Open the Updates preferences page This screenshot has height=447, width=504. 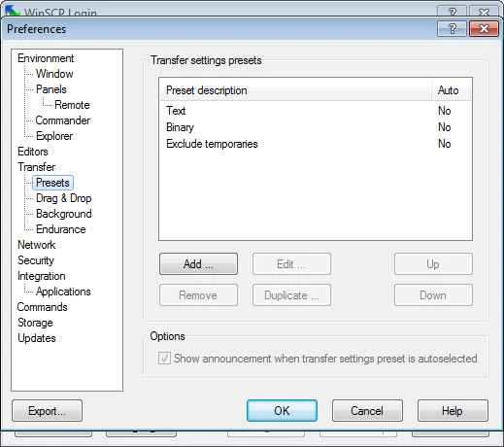coord(37,338)
